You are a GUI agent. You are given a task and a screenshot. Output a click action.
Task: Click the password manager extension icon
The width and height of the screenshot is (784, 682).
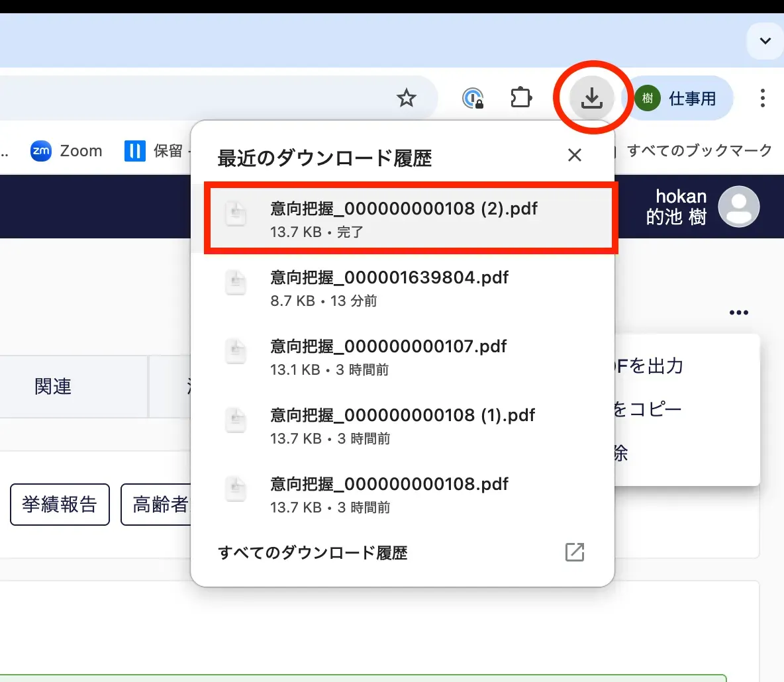(473, 99)
